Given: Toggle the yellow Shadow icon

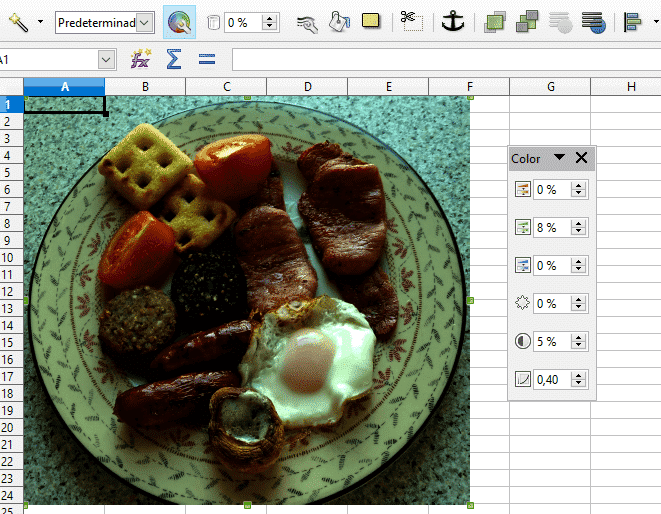Looking at the screenshot, I should pos(371,21).
